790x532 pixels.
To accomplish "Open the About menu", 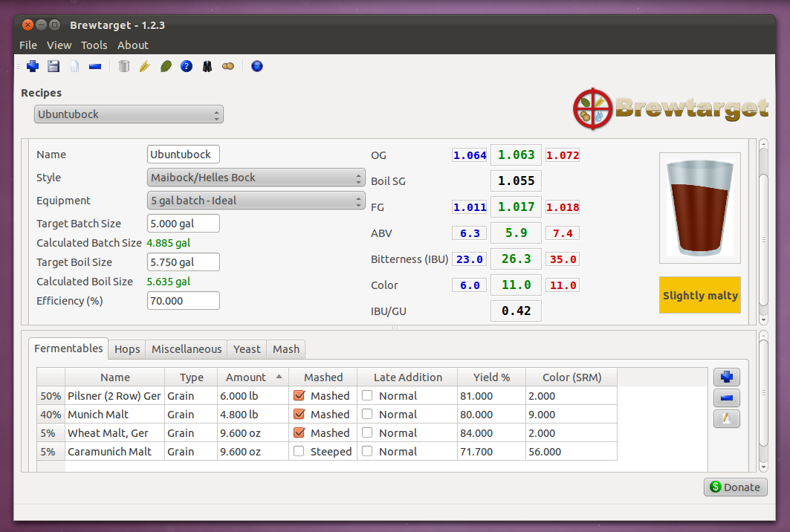I will point(133,45).
